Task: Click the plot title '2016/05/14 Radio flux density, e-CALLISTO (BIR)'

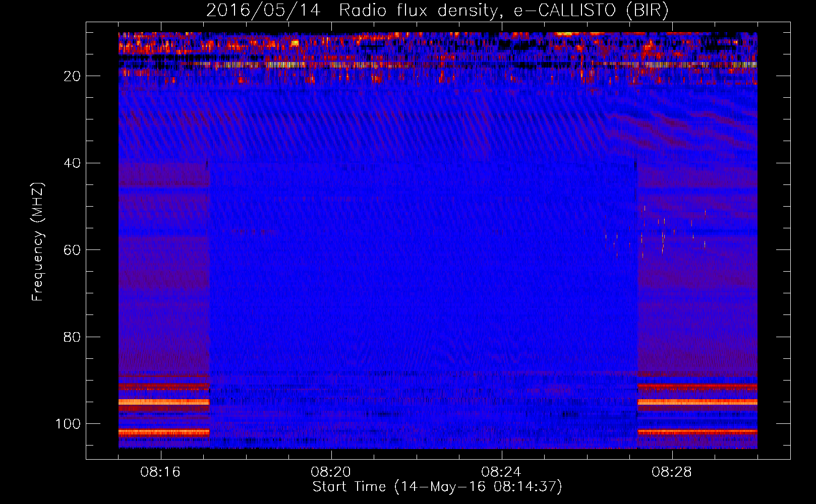Action: pos(437,10)
